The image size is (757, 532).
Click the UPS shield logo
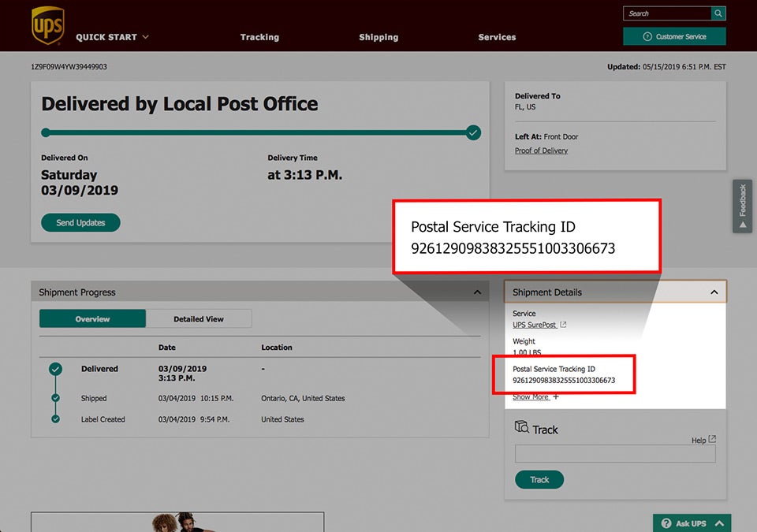(x=48, y=25)
